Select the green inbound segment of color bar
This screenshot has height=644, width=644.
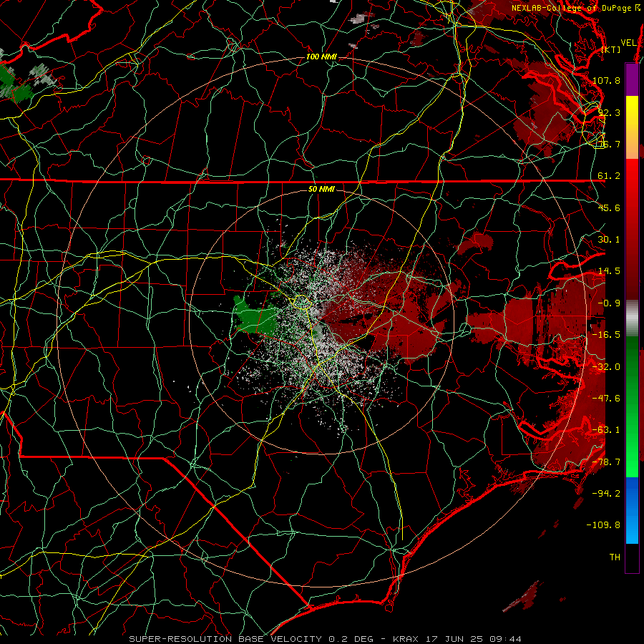(x=632, y=406)
